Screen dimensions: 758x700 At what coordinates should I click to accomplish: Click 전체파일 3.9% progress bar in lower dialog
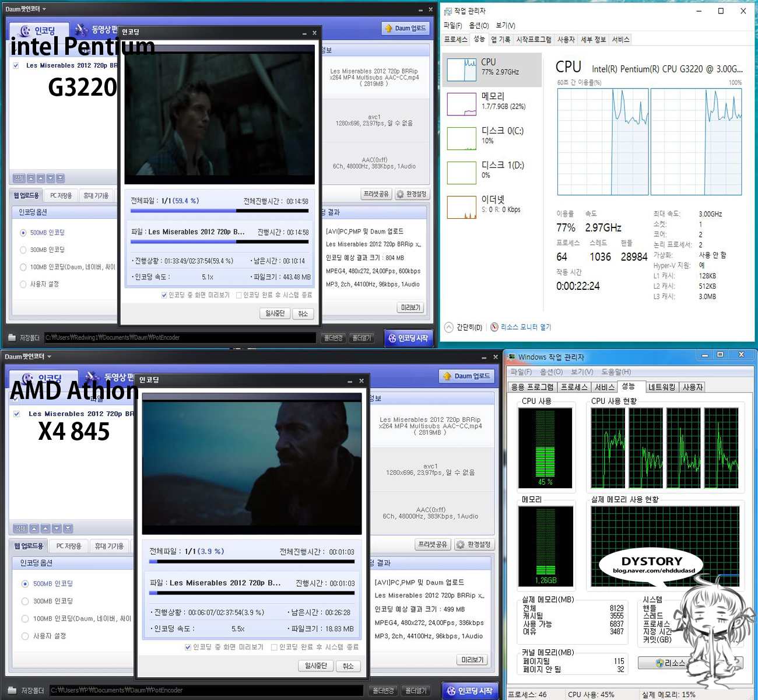251,562
